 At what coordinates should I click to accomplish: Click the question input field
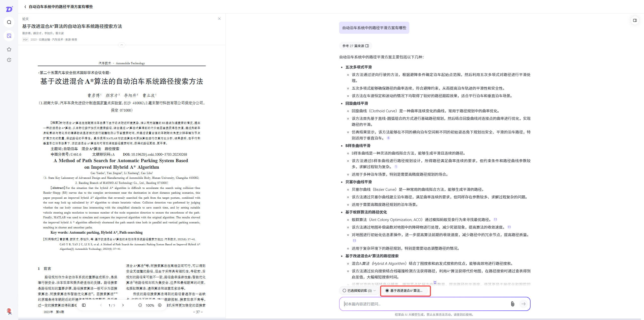425,304
